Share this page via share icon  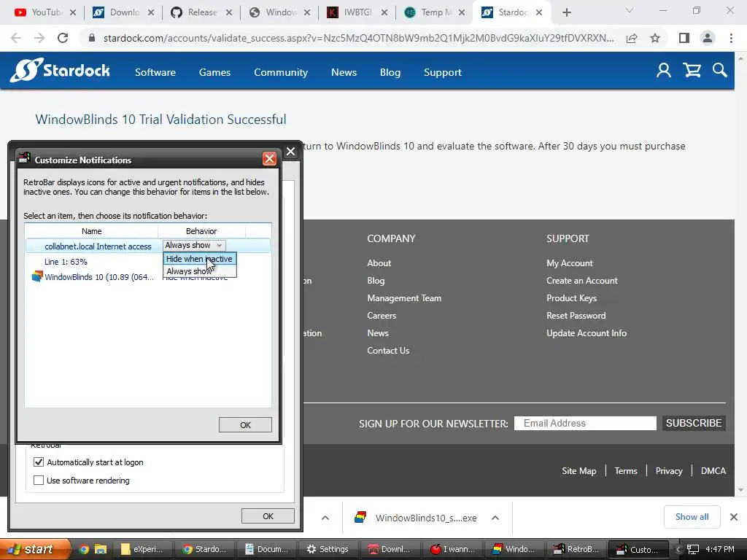(632, 38)
